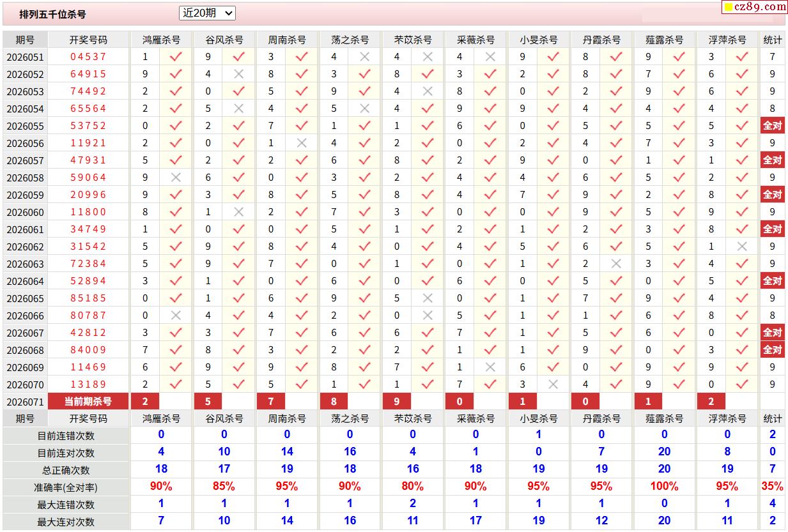Click the gray X mark in row 2026058 鸿雁 column
This screenshot has width=788, height=532.
(x=176, y=178)
